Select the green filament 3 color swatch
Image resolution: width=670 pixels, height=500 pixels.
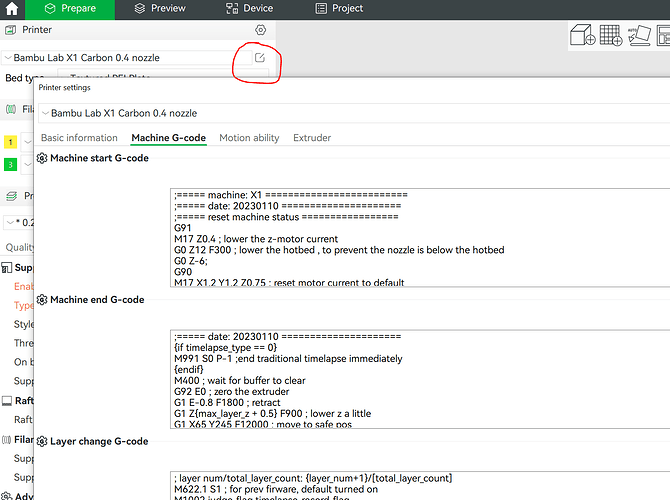point(10,165)
